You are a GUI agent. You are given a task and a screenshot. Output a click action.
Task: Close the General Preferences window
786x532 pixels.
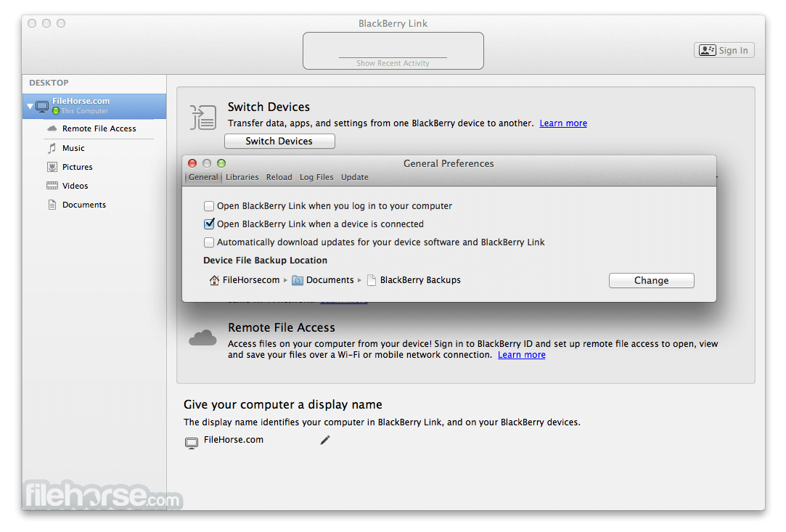coord(192,163)
